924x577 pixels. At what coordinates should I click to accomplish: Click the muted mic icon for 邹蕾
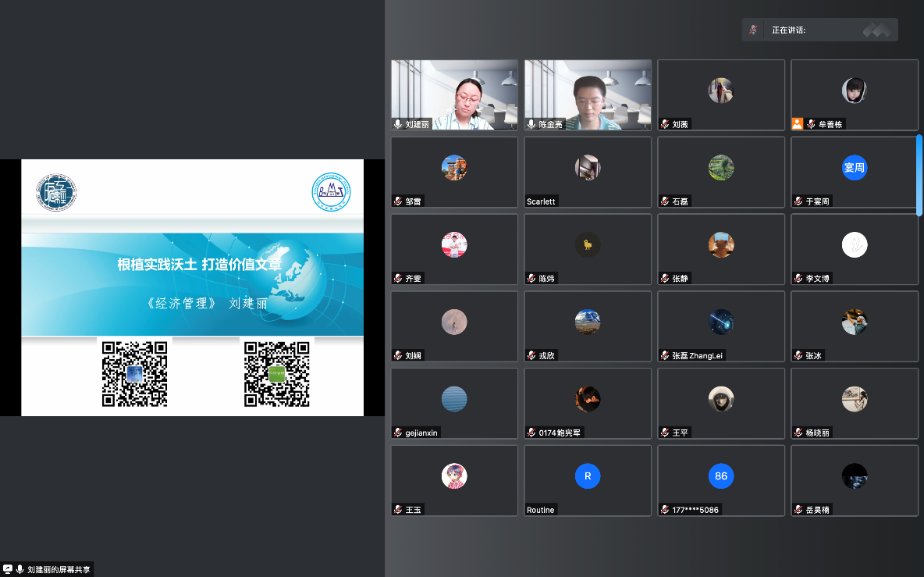click(398, 201)
